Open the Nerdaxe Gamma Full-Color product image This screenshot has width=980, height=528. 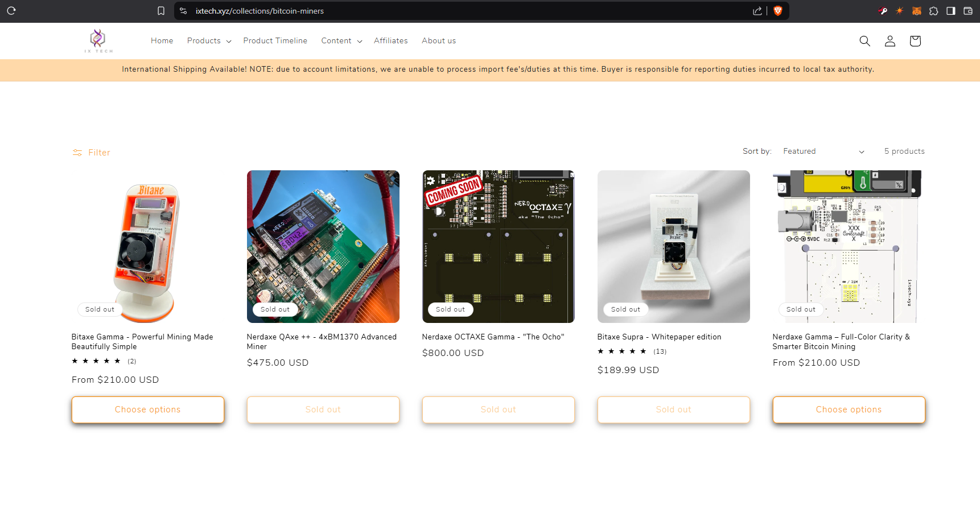(x=849, y=247)
